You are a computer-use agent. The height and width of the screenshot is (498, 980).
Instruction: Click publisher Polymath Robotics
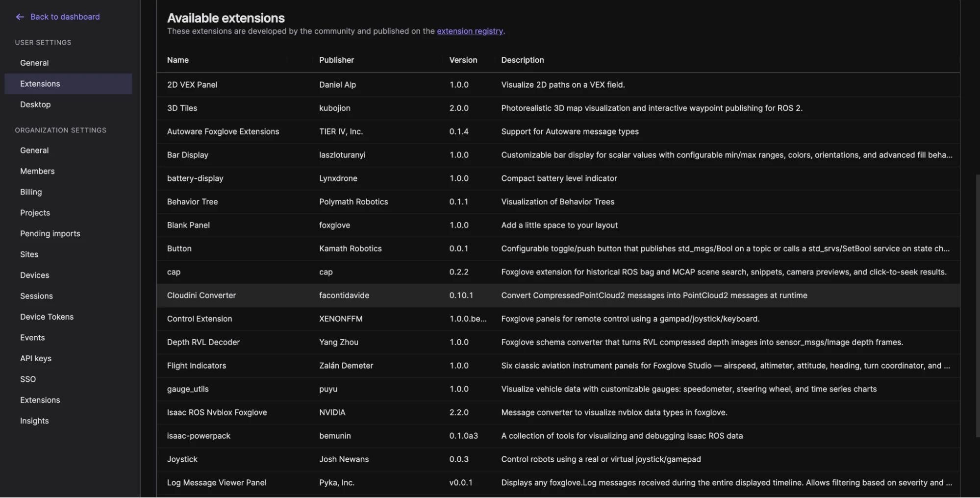click(x=353, y=202)
